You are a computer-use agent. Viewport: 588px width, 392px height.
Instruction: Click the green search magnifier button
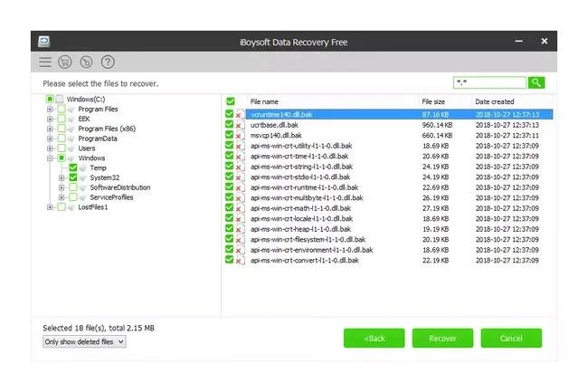pos(536,82)
